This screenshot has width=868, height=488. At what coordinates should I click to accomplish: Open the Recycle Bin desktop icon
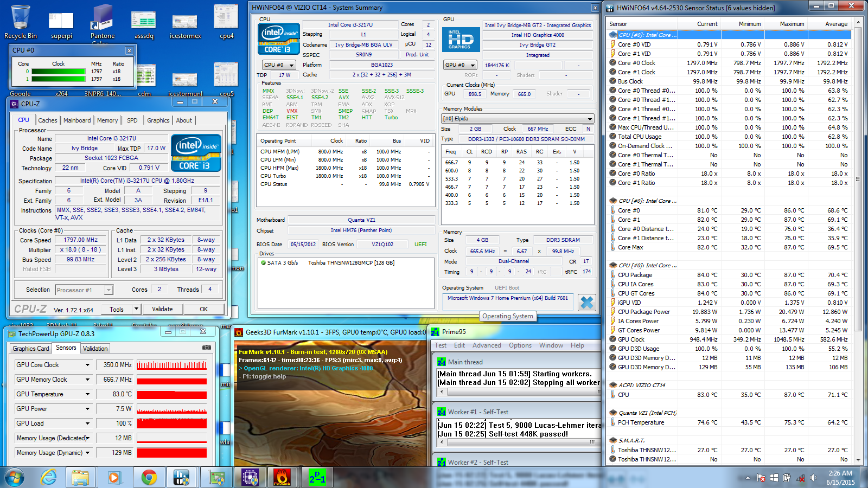tap(21, 21)
